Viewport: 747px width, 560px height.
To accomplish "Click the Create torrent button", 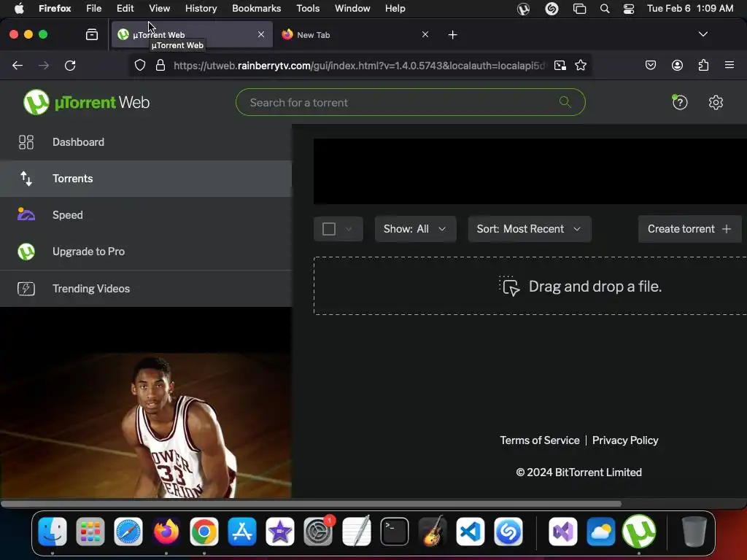I will click(690, 229).
